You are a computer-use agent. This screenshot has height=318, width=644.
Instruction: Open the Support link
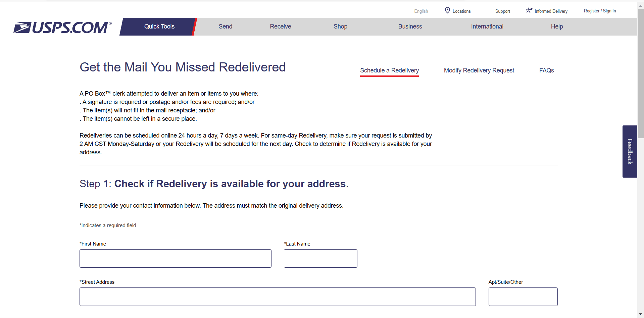pyautogui.click(x=502, y=11)
